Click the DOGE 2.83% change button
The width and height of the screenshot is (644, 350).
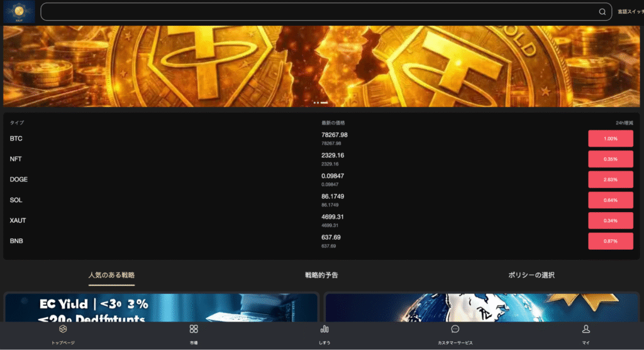(610, 179)
